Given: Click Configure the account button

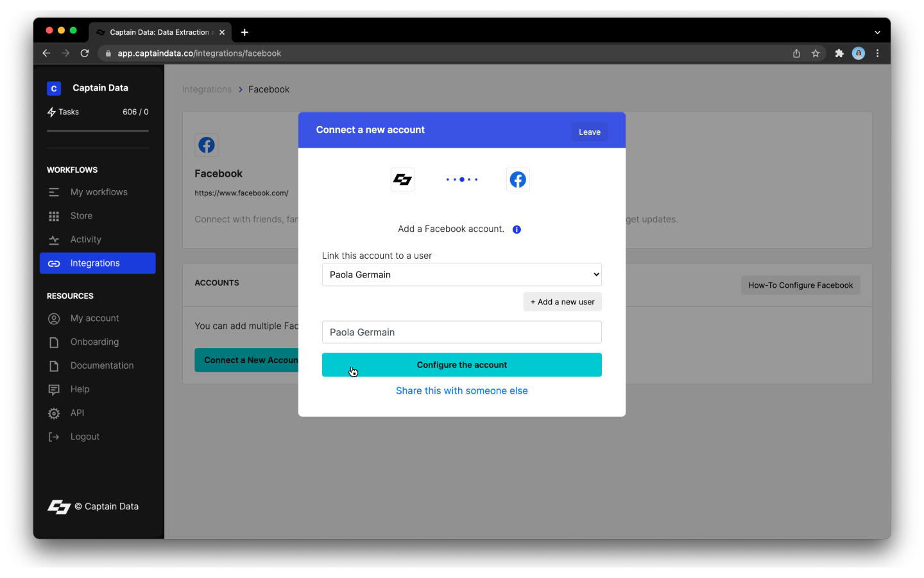Looking at the screenshot, I should tap(462, 365).
